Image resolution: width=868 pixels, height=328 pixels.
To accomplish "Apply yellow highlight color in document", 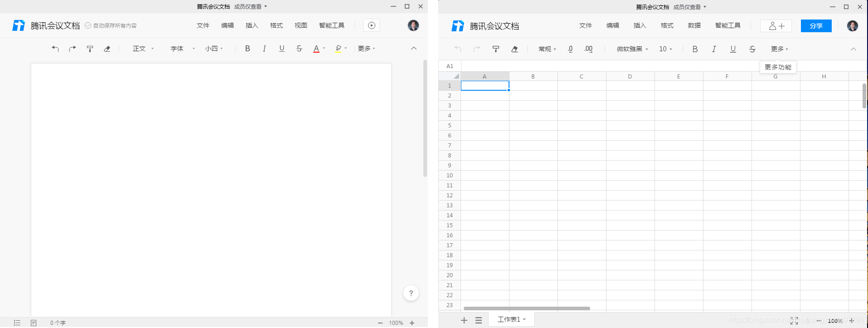I will pos(338,49).
